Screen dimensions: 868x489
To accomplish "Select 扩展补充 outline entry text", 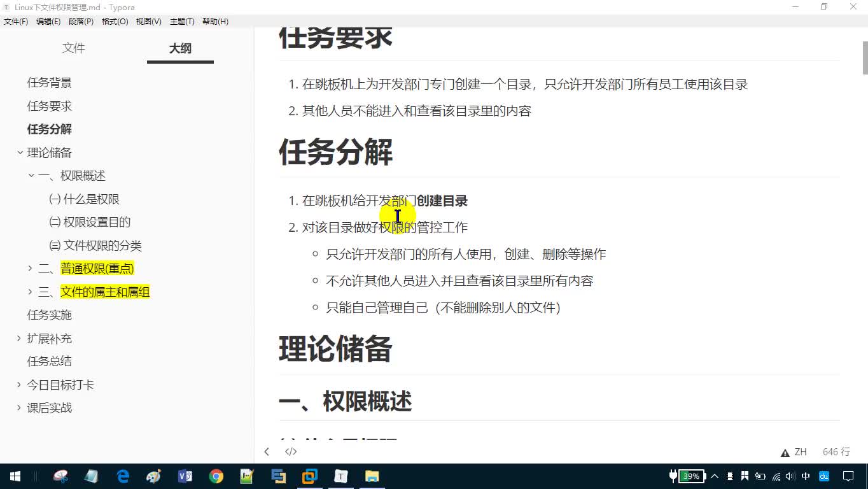I will [x=50, y=338].
